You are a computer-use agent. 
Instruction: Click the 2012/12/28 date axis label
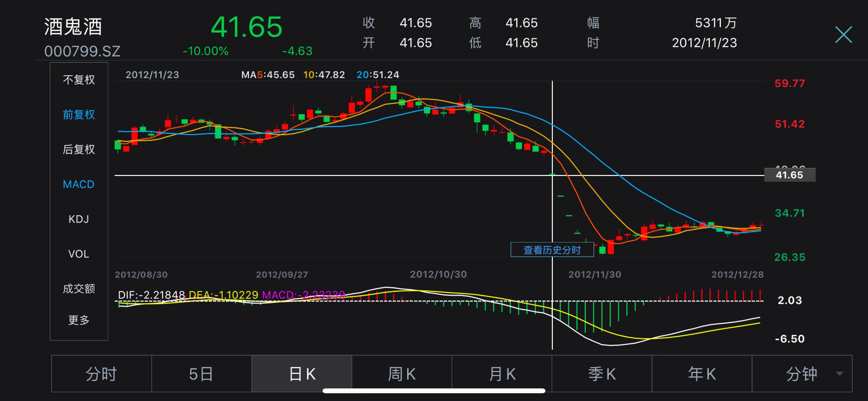[737, 274]
